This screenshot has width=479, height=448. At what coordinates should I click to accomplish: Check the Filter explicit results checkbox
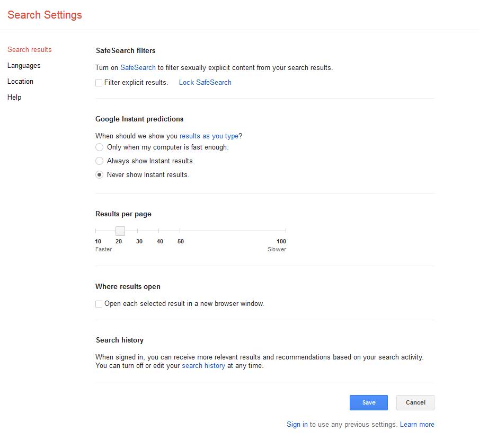coord(99,83)
